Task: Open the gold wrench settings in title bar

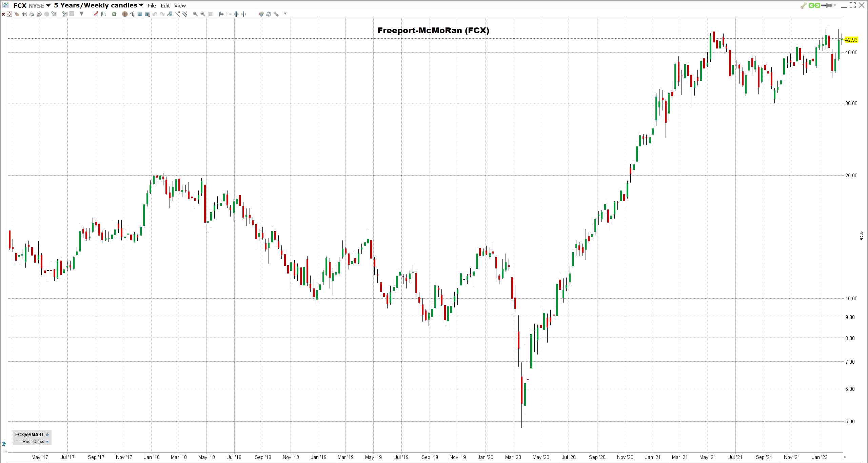Action: coord(804,5)
